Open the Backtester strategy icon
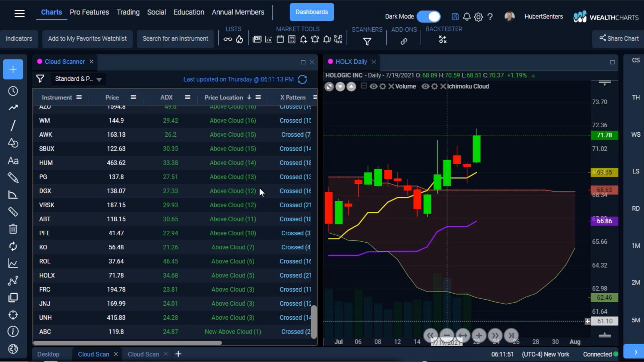 tap(443, 40)
